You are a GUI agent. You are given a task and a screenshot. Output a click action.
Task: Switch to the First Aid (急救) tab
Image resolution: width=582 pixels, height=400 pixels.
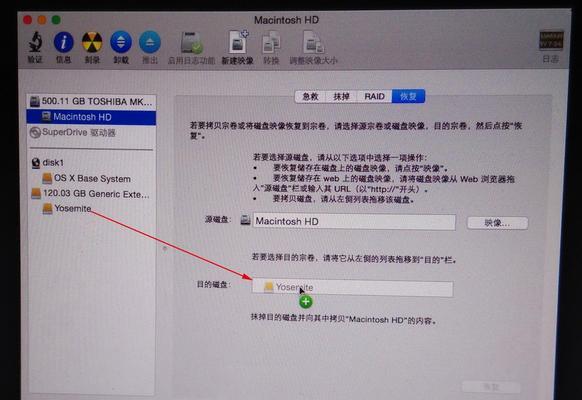point(310,96)
